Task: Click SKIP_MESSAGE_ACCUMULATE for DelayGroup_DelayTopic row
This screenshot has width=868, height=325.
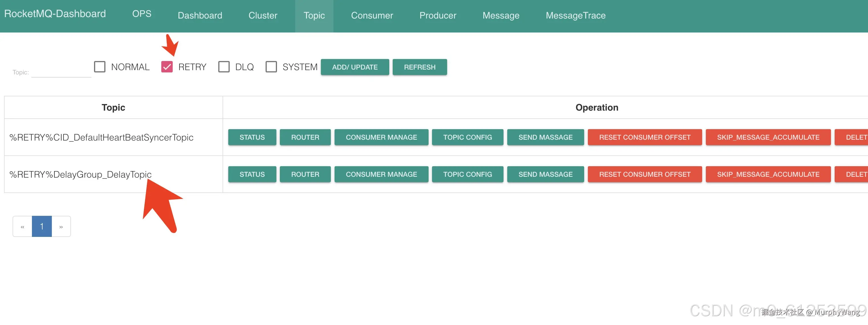Action: [768, 174]
